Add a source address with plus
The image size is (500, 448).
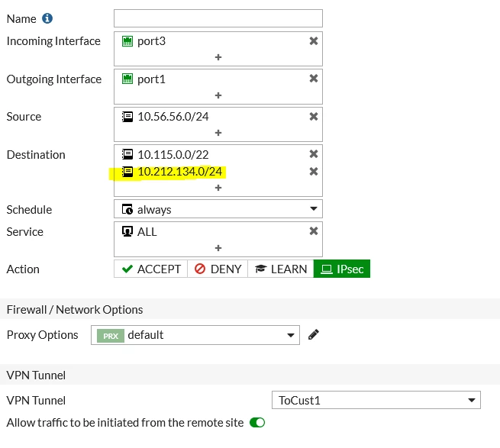(218, 133)
